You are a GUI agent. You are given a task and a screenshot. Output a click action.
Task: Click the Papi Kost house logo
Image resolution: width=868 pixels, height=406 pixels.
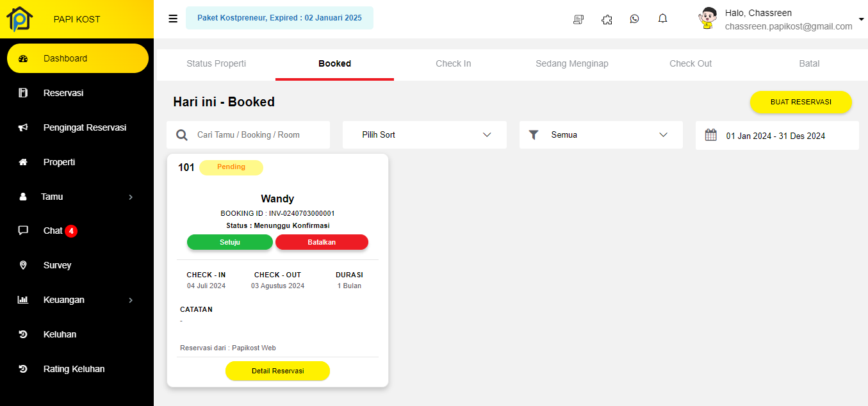20,19
